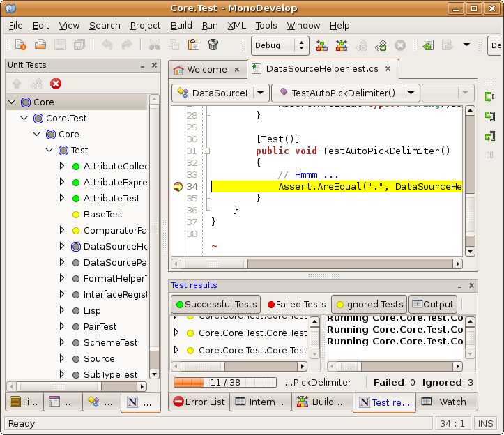Click the Navigate back icon
Viewport: 504px width, 435px height.
tap(428, 45)
